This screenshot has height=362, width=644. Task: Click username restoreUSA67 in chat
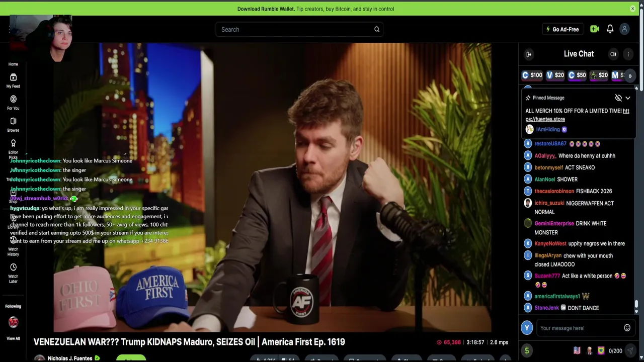click(550, 144)
